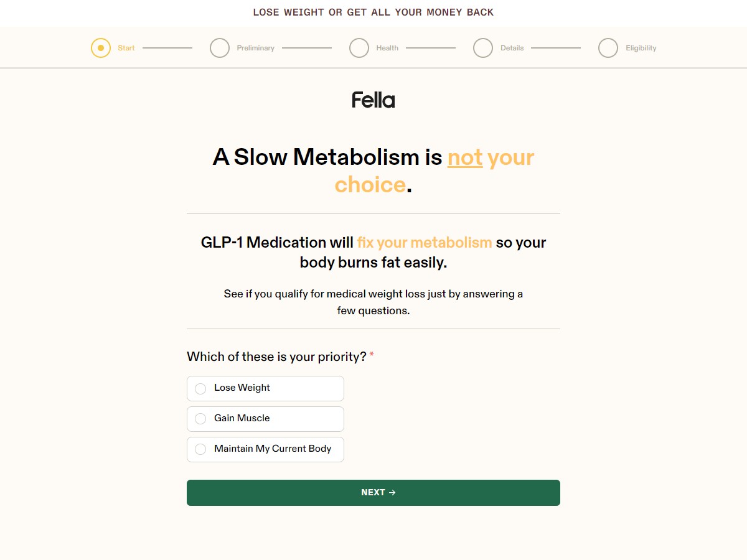
Task: Go to the Preliminary step label
Action: click(x=255, y=48)
